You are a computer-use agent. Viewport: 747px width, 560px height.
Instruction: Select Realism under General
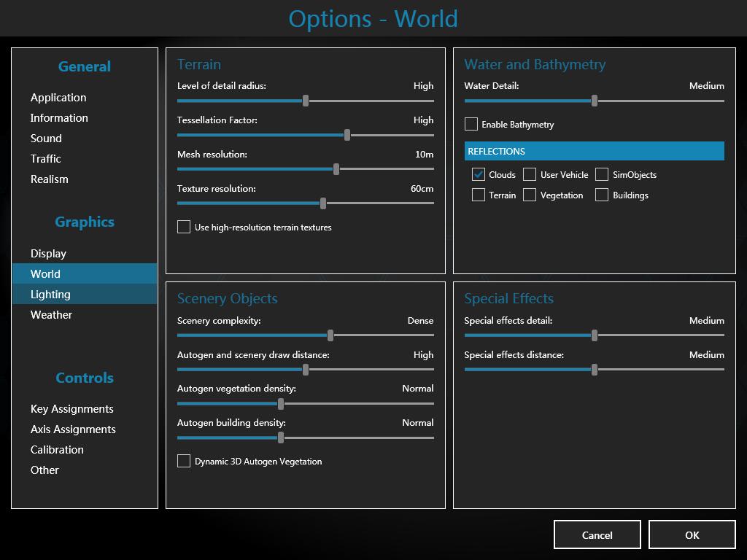click(x=49, y=179)
